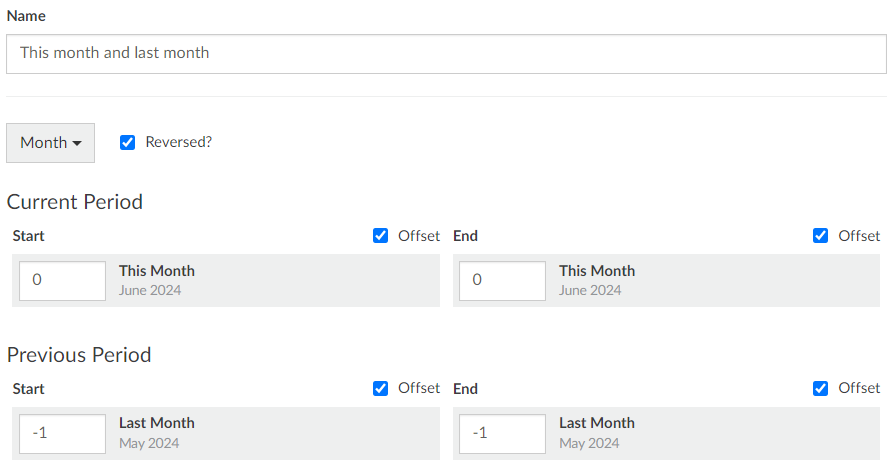
Task: Select Previous Period Start offset field showing -1
Action: click(x=63, y=434)
